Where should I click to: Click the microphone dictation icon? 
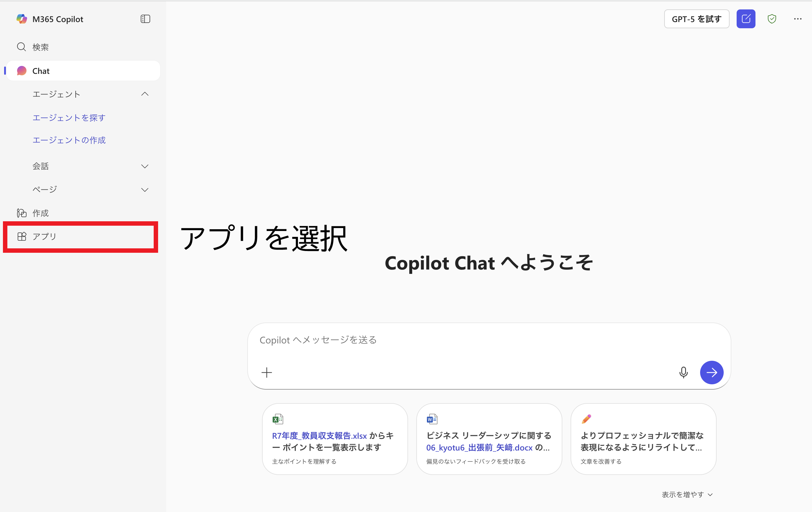[683, 373]
